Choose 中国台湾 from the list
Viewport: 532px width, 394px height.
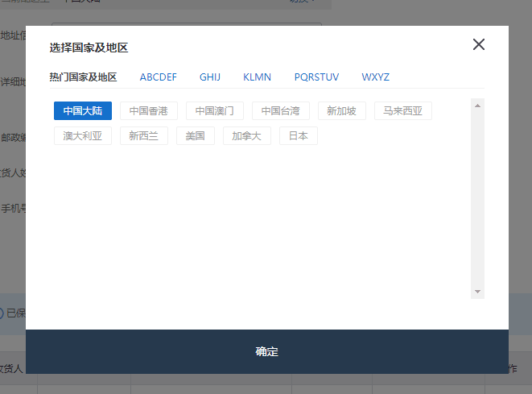pos(281,110)
